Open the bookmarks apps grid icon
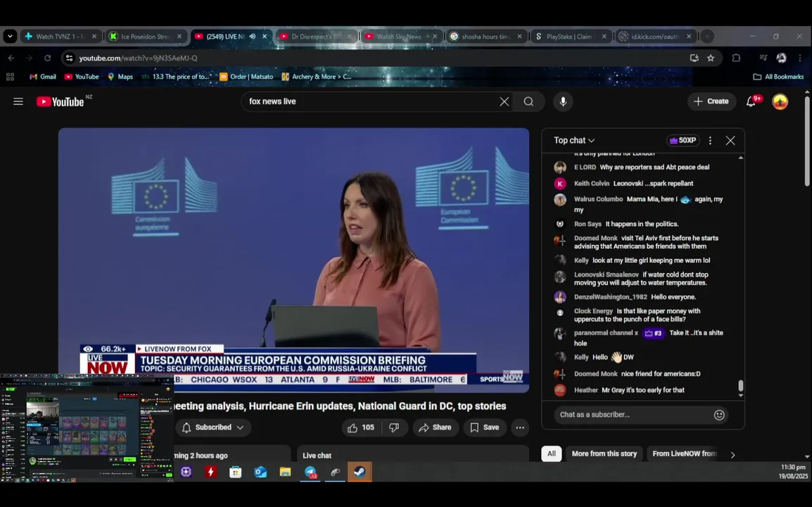Screen dimensions: 812x507 (x=10, y=77)
